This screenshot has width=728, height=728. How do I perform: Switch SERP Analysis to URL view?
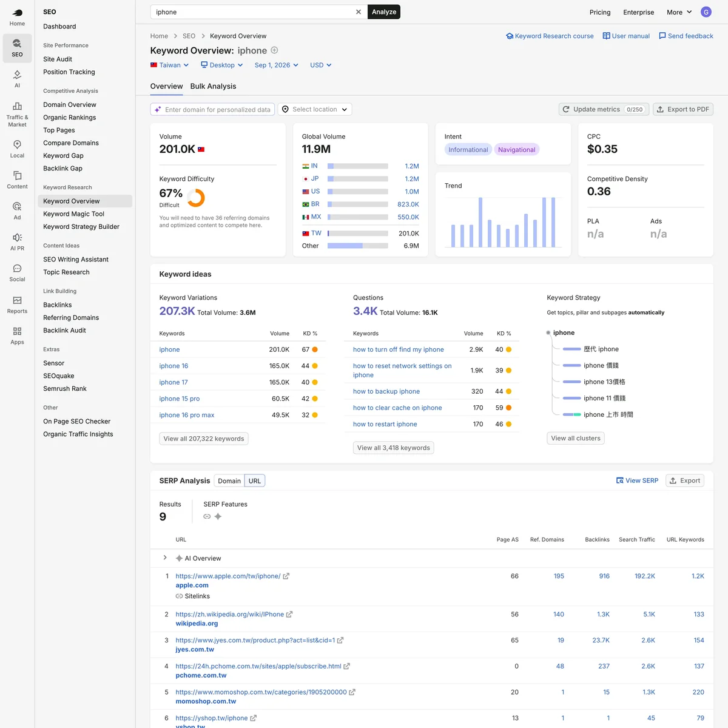pos(255,480)
